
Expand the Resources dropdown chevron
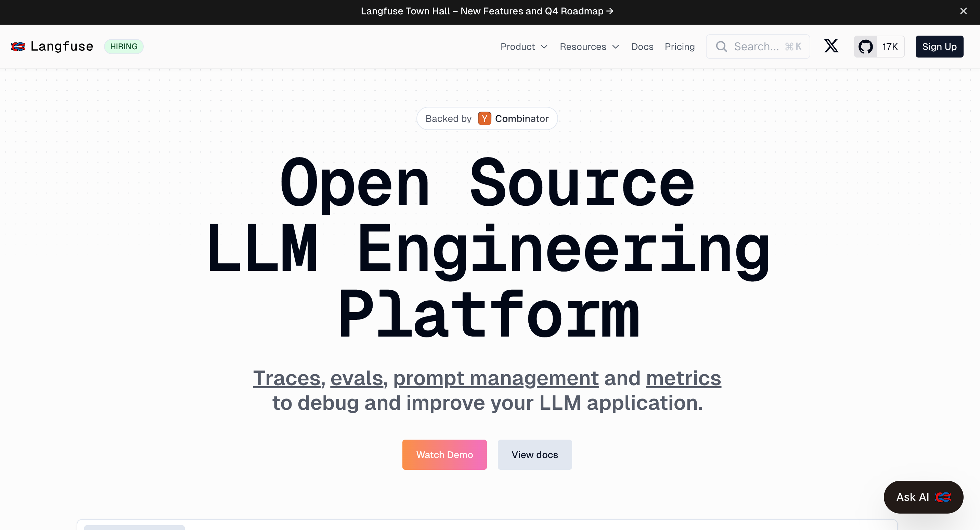(x=616, y=47)
